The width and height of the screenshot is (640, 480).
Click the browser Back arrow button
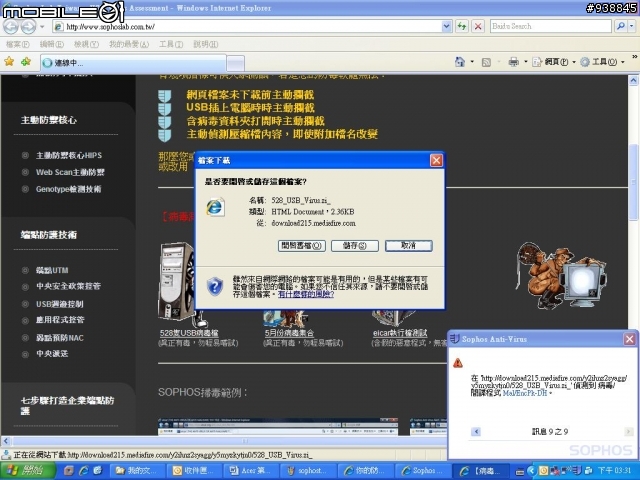11,27
